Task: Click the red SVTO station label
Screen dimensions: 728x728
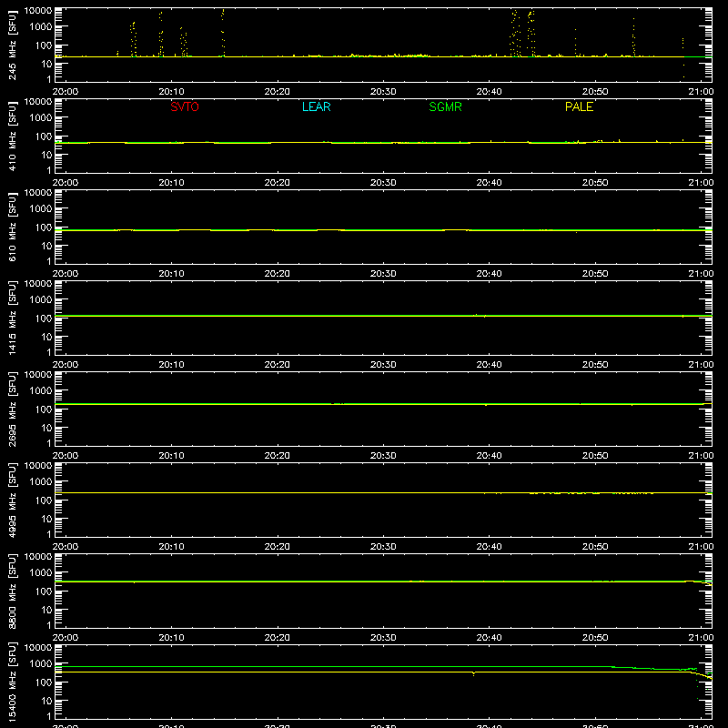Action: pyautogui.click(x=185, y=106)
